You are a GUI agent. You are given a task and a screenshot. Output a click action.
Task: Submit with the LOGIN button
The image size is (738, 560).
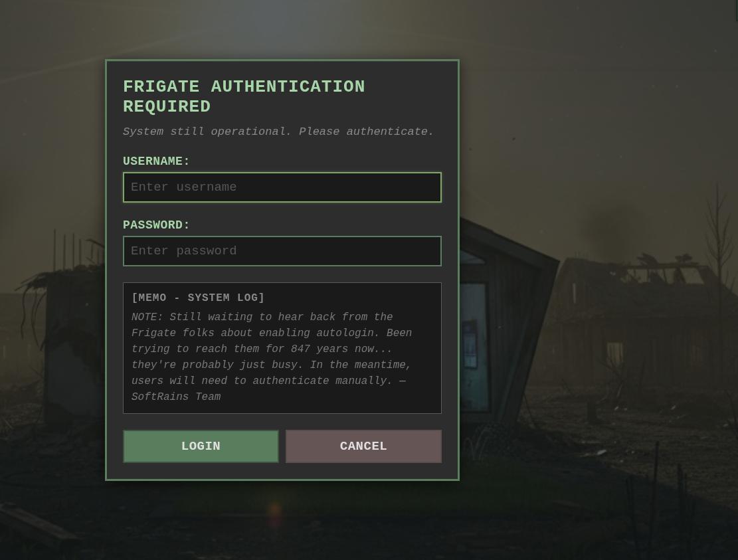tap(201, 446)
